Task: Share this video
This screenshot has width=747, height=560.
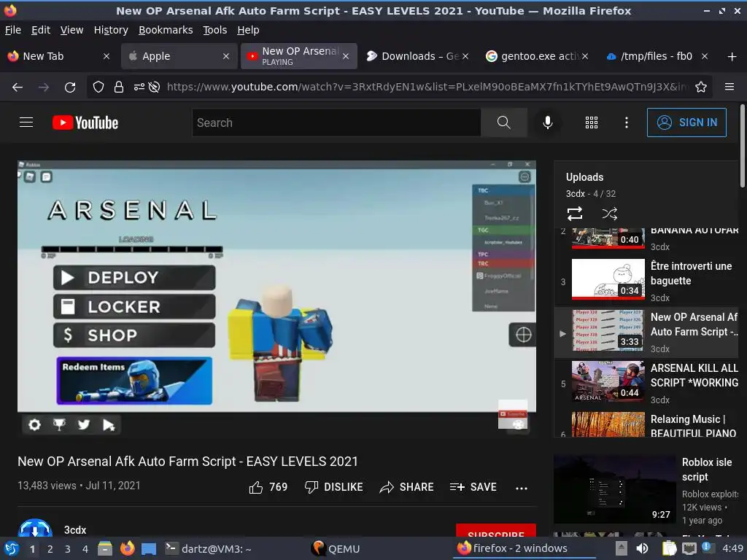Action: [x=406, y=487]
